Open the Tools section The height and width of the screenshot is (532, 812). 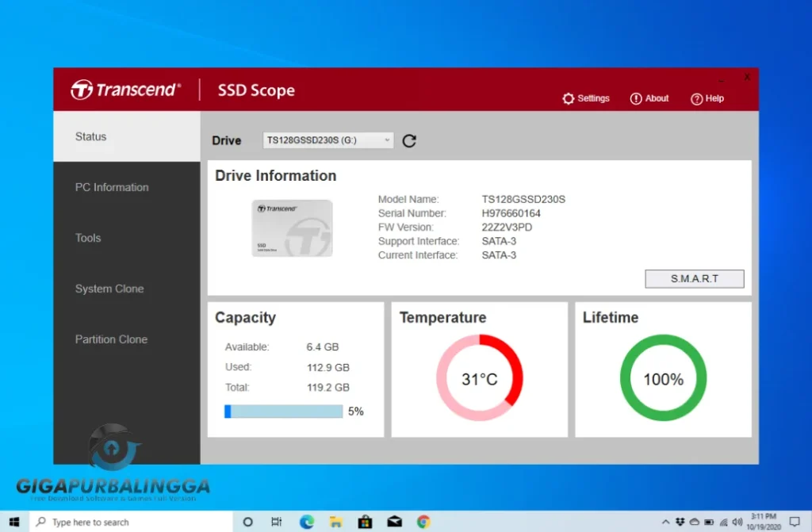click(87, 238)
